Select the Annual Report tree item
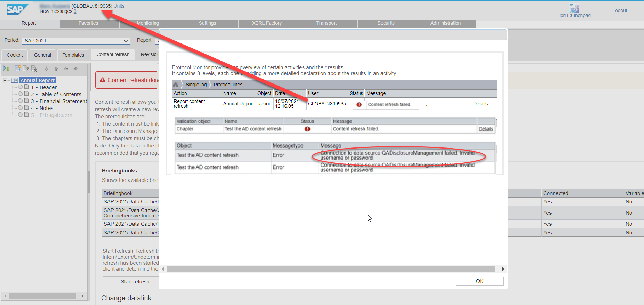 (x=38, y=80)
